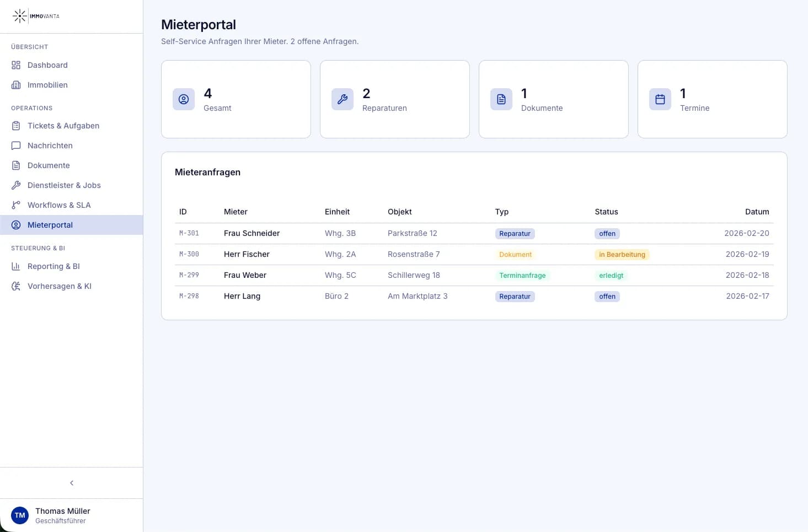Image resolution: width=808 pixels, height=532 pixels.
Task: Click the document icon on Dokumente card
Action: click(501, 99)
